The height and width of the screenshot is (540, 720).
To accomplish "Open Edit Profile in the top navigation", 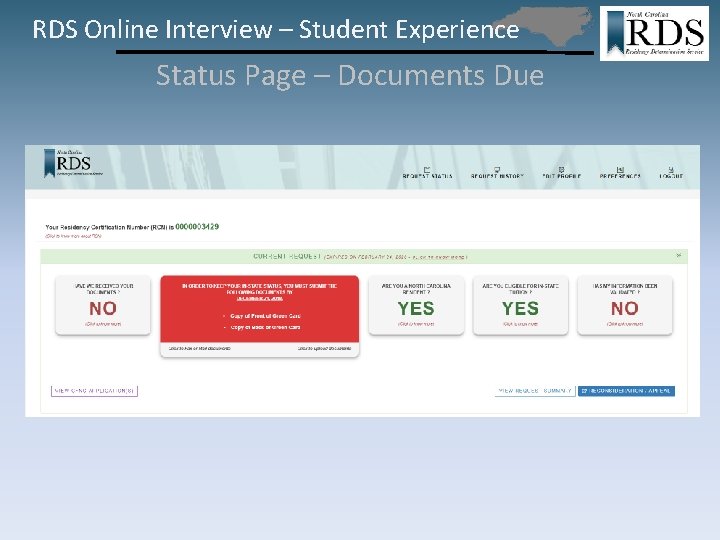I will (561, 173).
